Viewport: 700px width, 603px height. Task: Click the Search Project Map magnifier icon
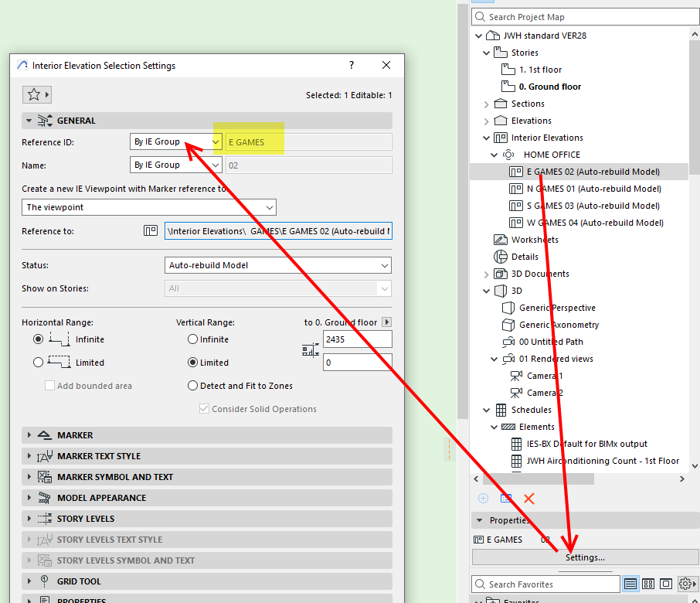[x=481, y=17]
